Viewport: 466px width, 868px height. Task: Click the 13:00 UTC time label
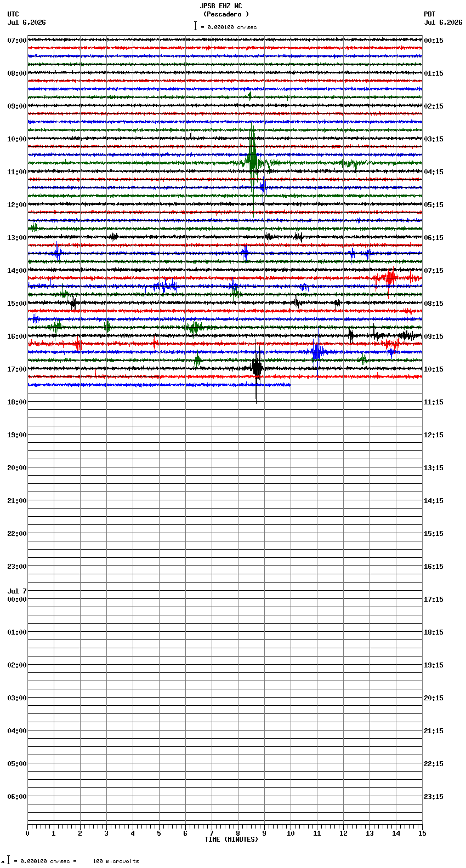(17, 238)
